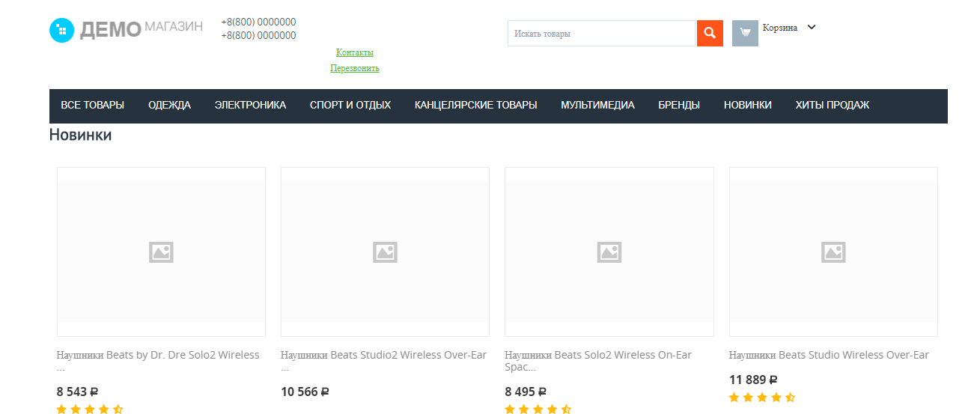Open the Новинки menu item
Image resolution: width=980 pixels, height=414 pixels.
coord(748,106)
